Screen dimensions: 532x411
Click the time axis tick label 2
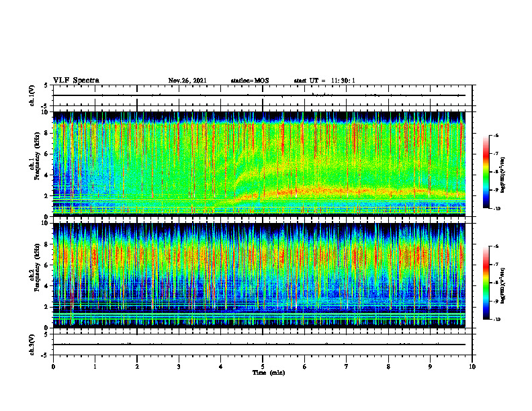137,366
